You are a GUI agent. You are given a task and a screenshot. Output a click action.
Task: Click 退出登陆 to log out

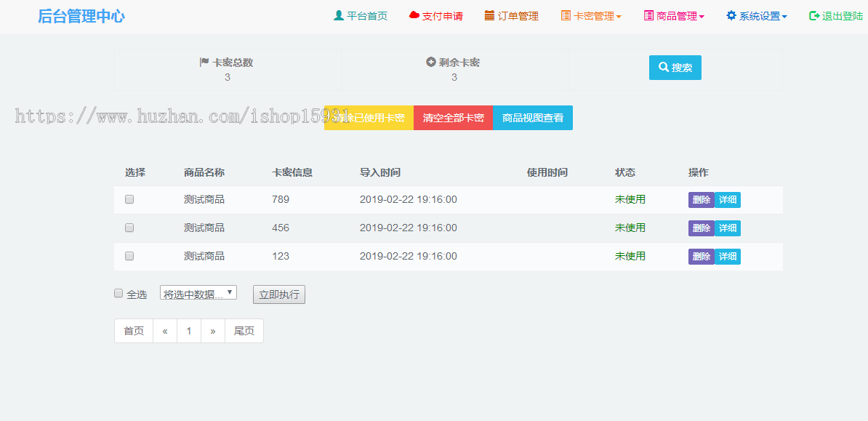point(836,16)
